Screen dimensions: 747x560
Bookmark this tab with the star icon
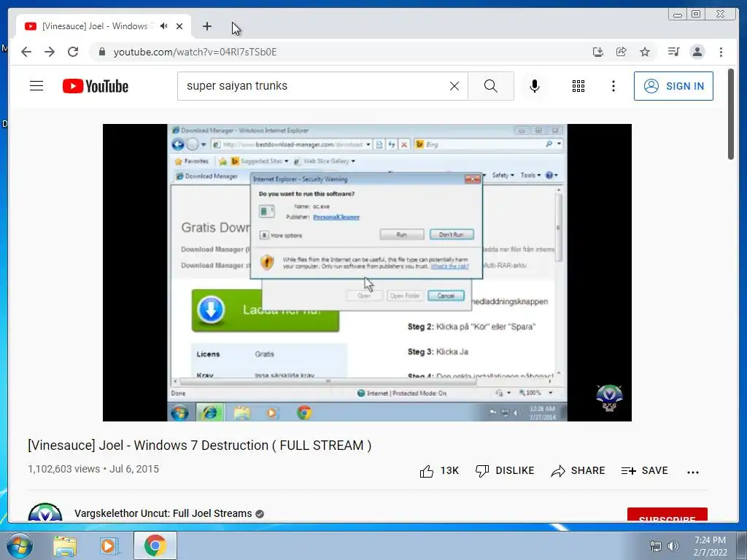tap(645, 52)
